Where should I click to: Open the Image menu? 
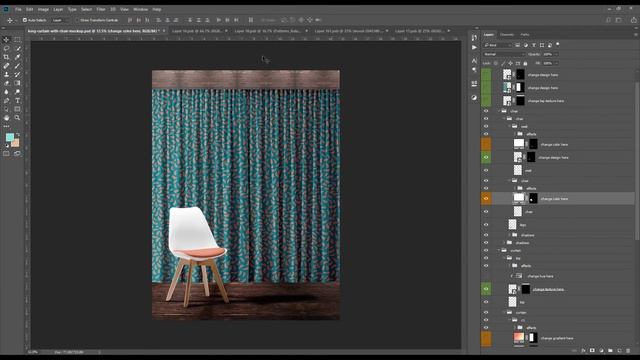[43, 9]
